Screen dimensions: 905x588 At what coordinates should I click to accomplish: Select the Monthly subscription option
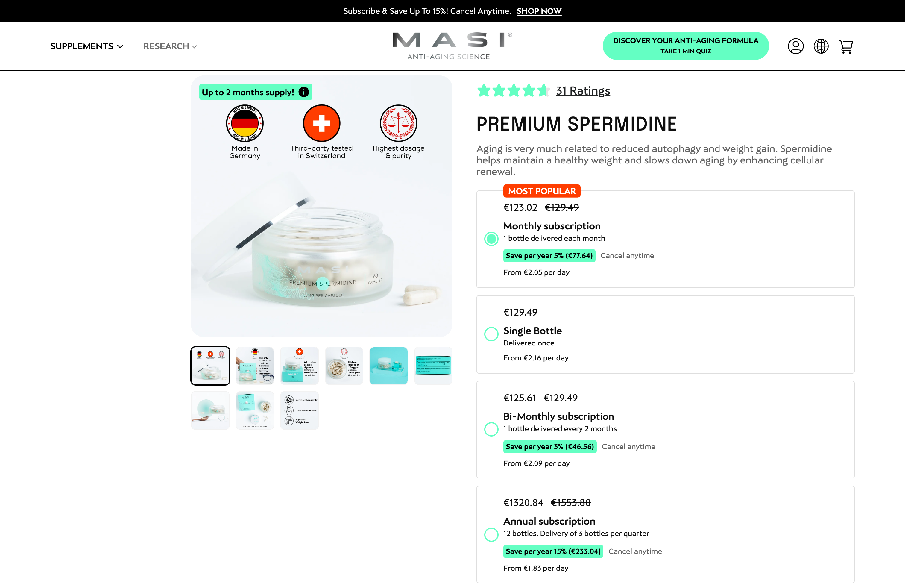491,239
